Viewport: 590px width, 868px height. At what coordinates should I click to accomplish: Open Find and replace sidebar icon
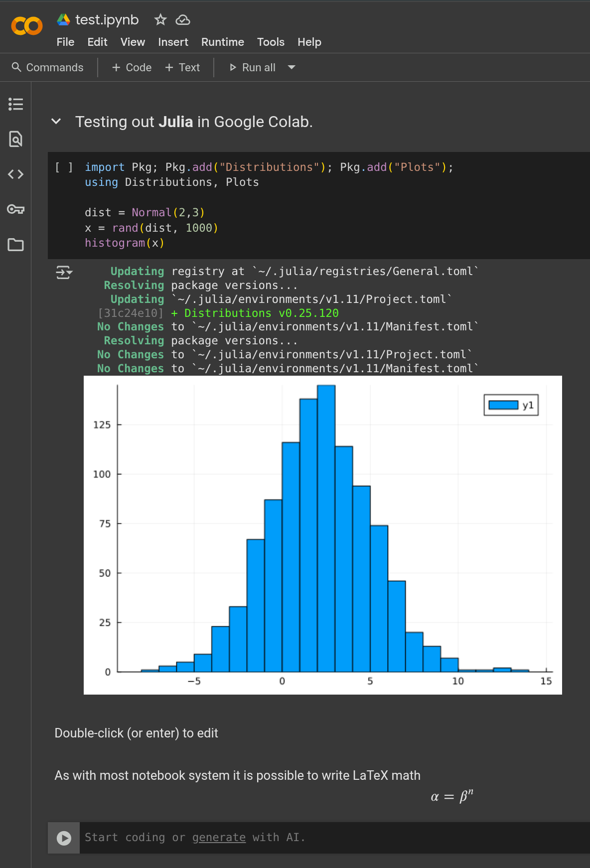(15, 139)
